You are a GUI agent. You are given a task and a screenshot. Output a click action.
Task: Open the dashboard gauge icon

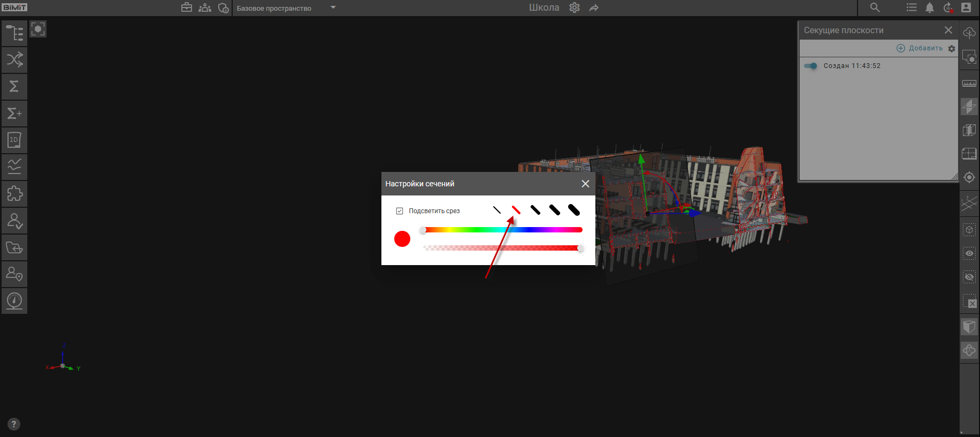pyautogui.click(x=14, y=301)
